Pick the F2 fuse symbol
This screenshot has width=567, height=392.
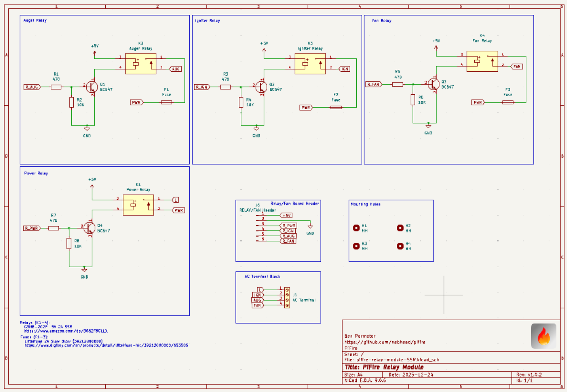tap(336, 108)
